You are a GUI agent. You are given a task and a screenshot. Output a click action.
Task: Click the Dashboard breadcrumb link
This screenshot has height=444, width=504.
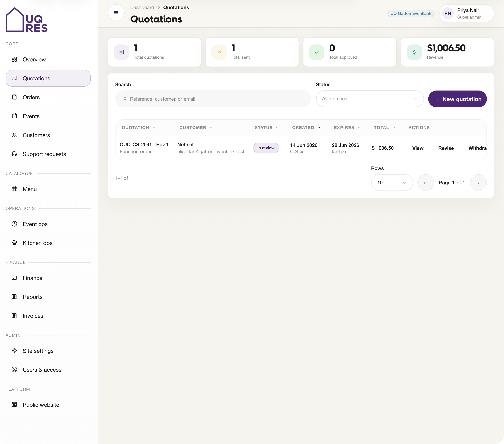tap(142, 7)
